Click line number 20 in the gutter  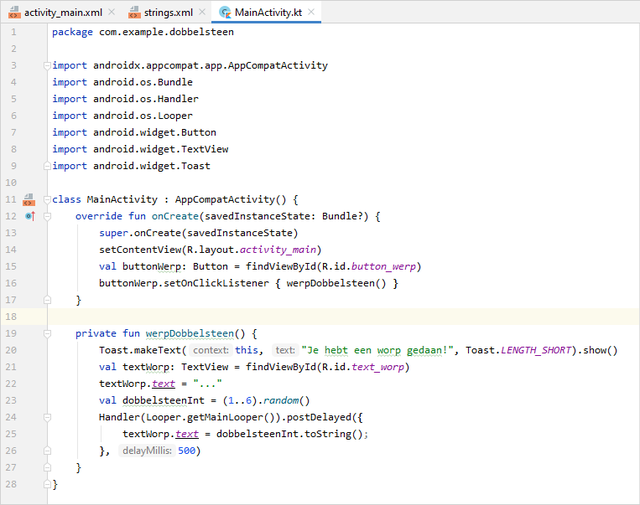[12, 350]
